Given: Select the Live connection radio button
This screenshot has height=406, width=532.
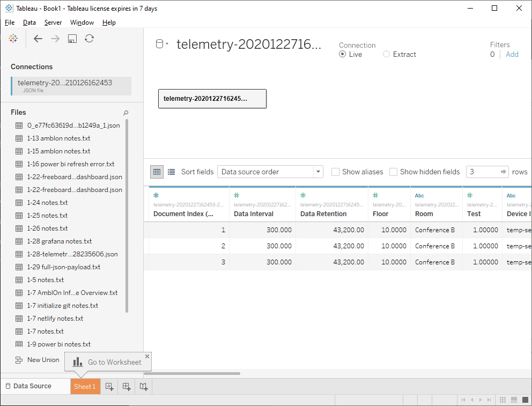Looking at the screenshot, I should click(x=342, y=54).
